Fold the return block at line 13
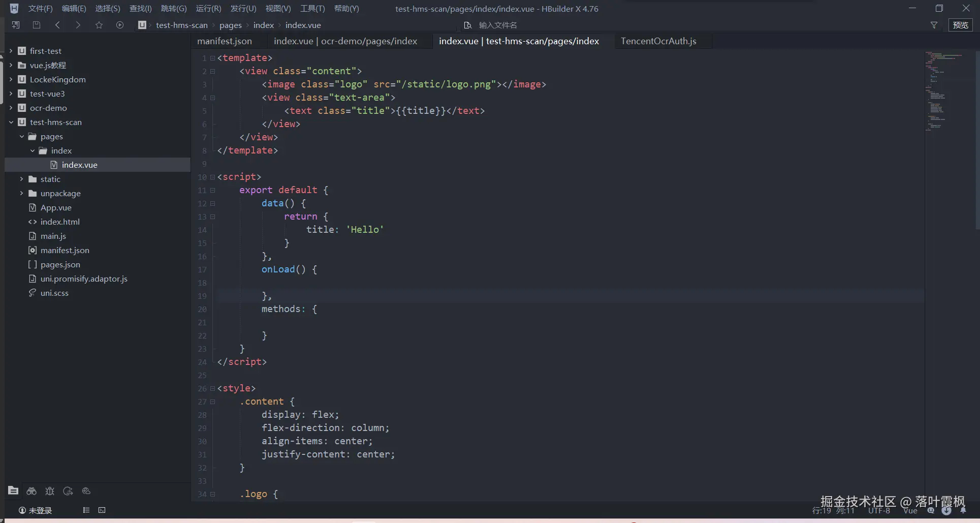 click(x=212, y=217)
